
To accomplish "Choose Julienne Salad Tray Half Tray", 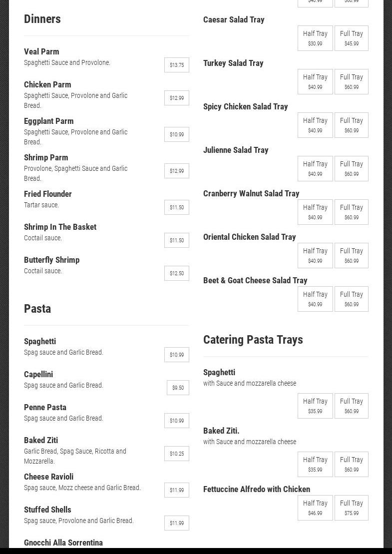I will click(315, 169).
